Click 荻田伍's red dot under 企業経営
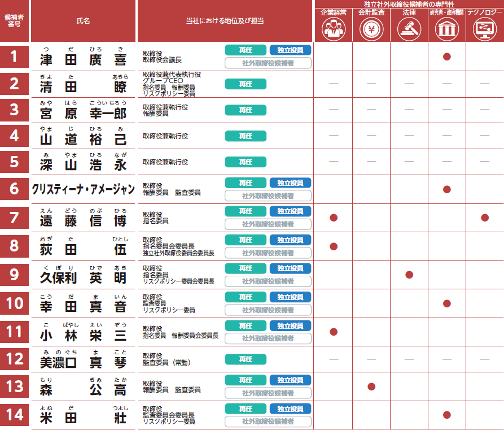 pos(334,246)
